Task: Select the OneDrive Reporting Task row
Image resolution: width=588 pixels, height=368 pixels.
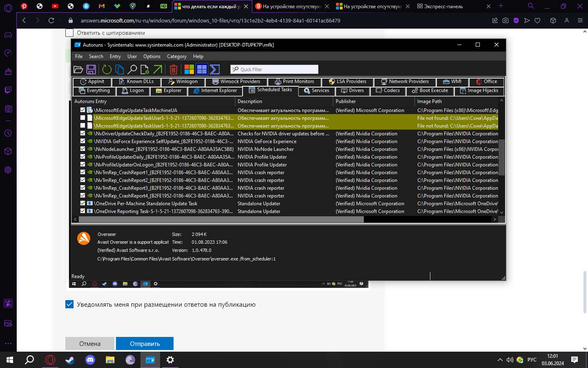Action: 285,211
